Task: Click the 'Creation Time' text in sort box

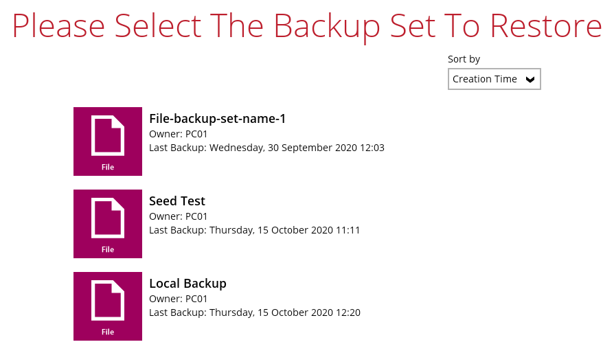Action: (484, 79)
